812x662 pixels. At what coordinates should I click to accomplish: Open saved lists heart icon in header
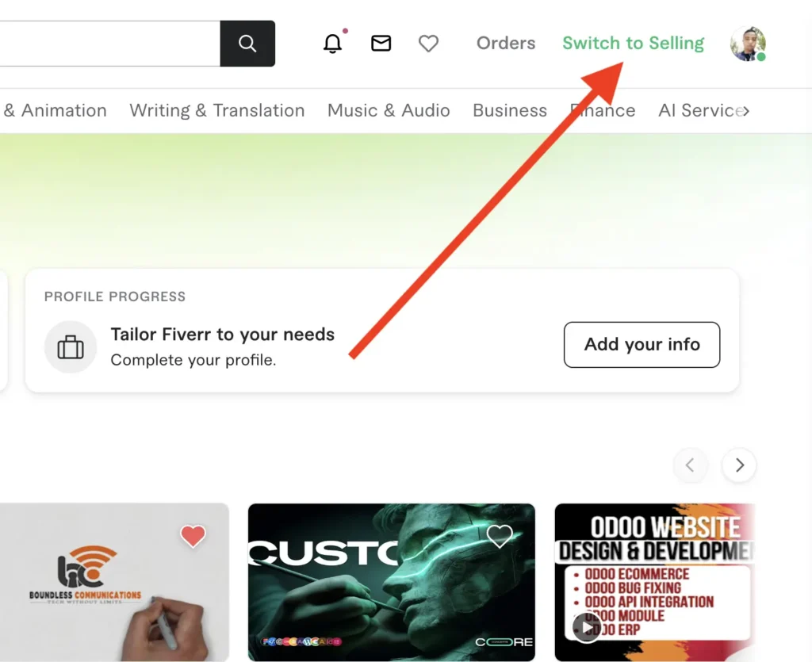[x=428, y=44]
